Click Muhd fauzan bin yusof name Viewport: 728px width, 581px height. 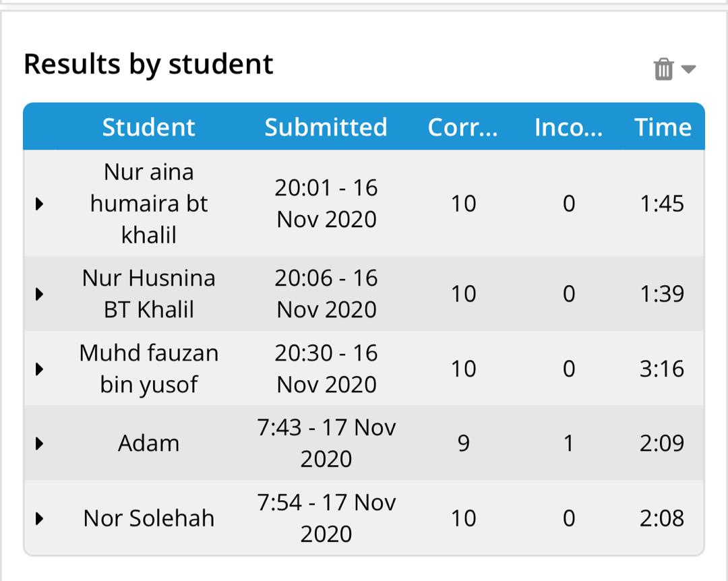[148, 369]
